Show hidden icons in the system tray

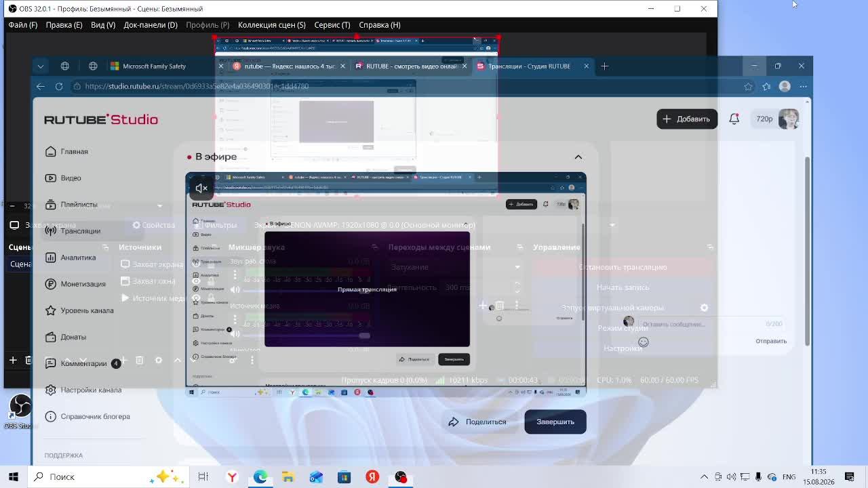pos(704,476)
